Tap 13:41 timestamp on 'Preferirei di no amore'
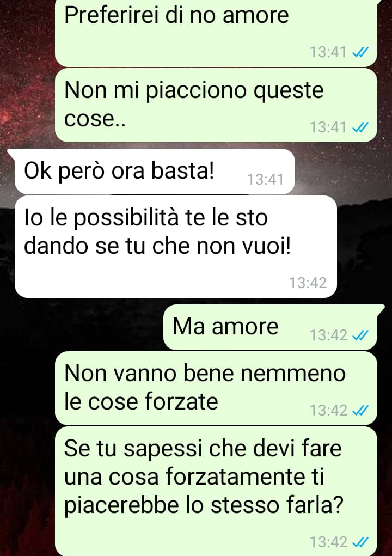Screen dimensions: 392x556 [x=328, y=52]
